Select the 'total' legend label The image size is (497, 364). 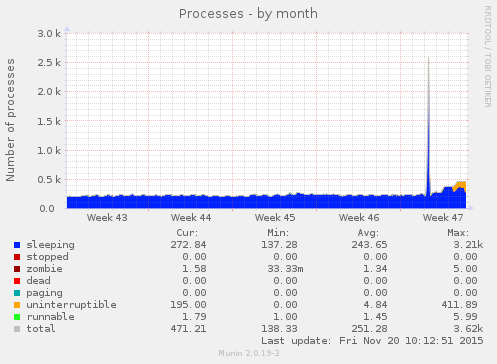[x=41, y=329]
